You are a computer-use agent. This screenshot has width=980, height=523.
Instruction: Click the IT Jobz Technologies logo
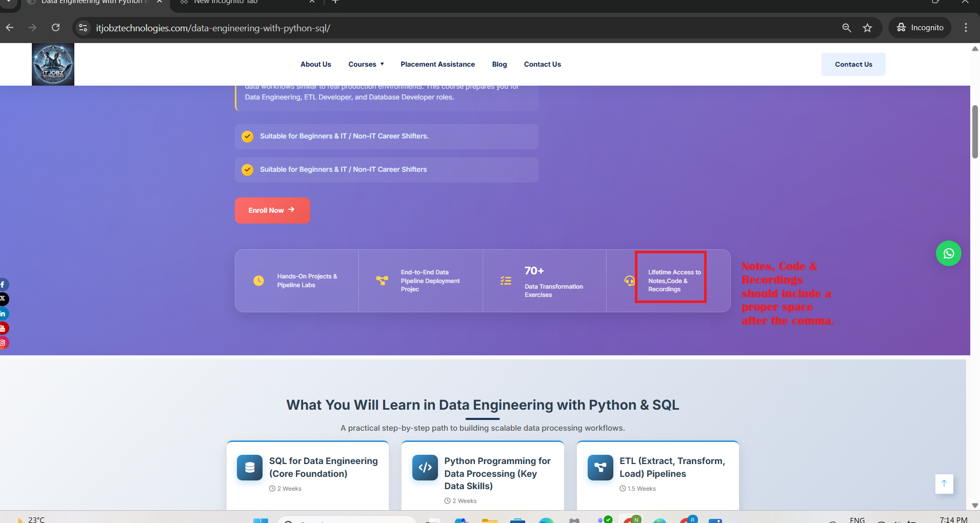pyautogui.click(x=53, y=64)
